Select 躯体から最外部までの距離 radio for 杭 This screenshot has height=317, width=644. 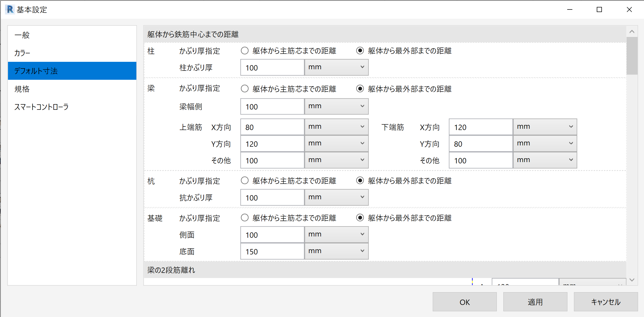(360, 181)
